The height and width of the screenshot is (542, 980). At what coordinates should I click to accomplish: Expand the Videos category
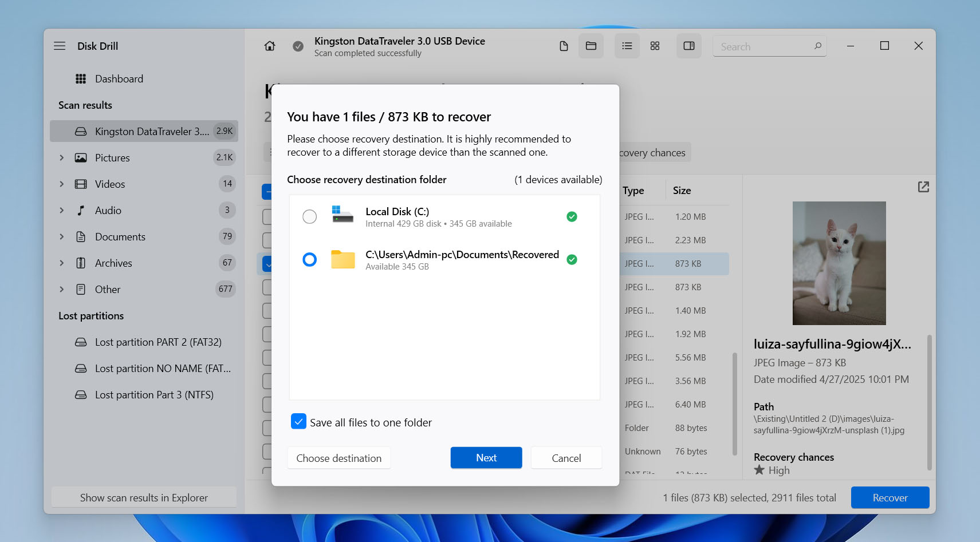[62, 184]
